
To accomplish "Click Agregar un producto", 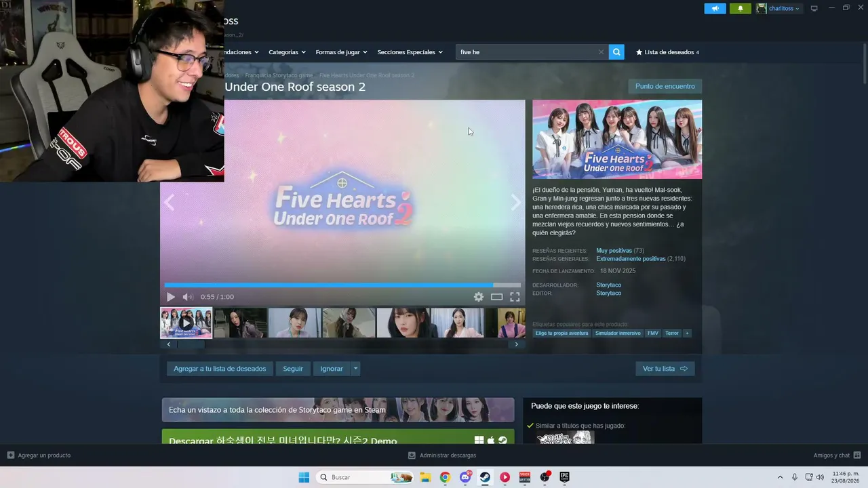I will click(39, 455).
